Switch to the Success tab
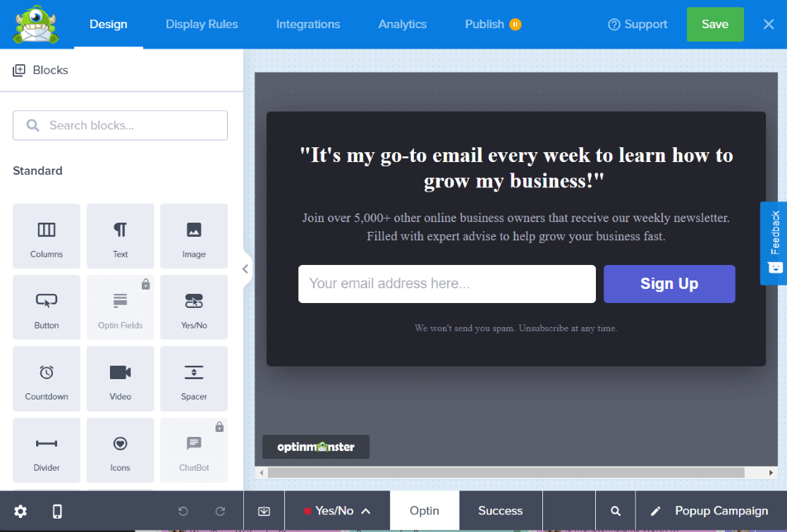Image resolution: width=787 pixels, height=532 pixels. (x=500, y=511)
